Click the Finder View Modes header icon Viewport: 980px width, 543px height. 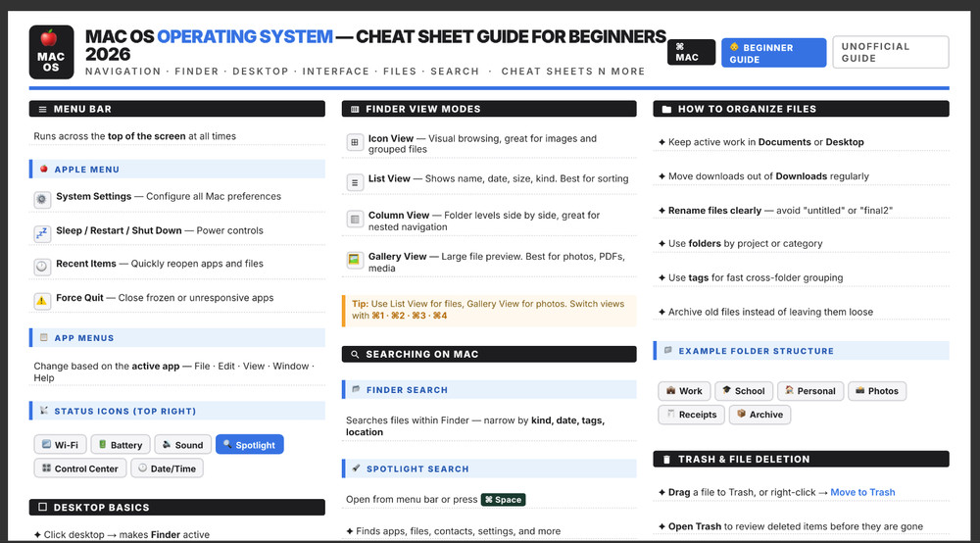click(x=355, y=110)
